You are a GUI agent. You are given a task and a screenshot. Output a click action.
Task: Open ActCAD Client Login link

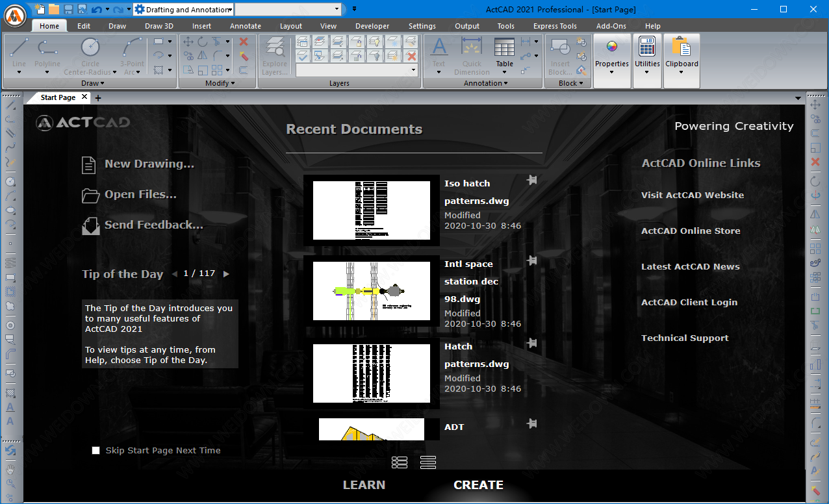pyautogui.click(x=689, y=302)
